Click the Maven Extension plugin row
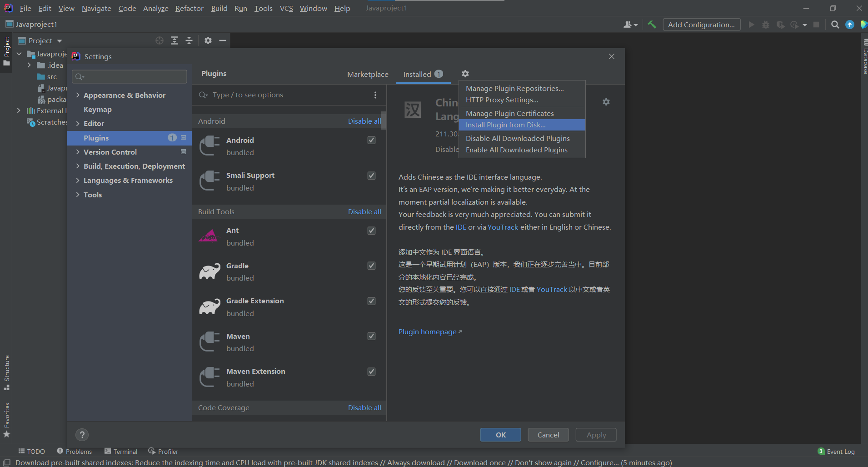868x467 pixels. (289, 377)
